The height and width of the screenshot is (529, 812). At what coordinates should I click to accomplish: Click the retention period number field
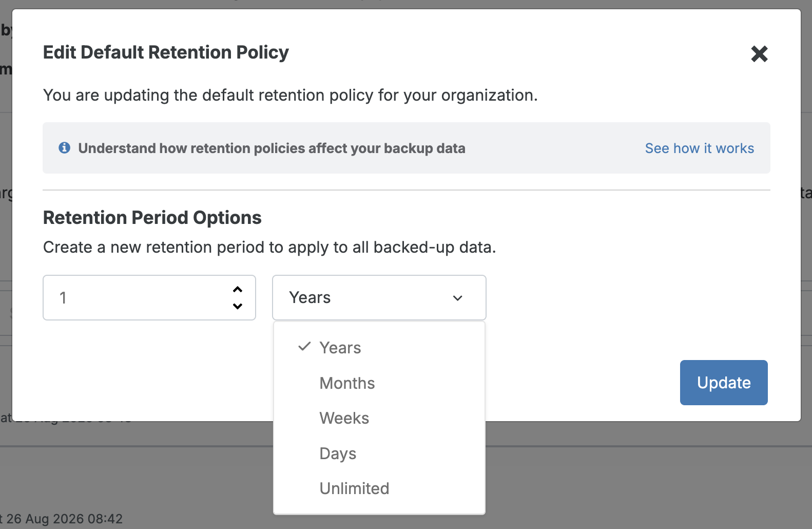pyautogui.click(x=149, y=298)
